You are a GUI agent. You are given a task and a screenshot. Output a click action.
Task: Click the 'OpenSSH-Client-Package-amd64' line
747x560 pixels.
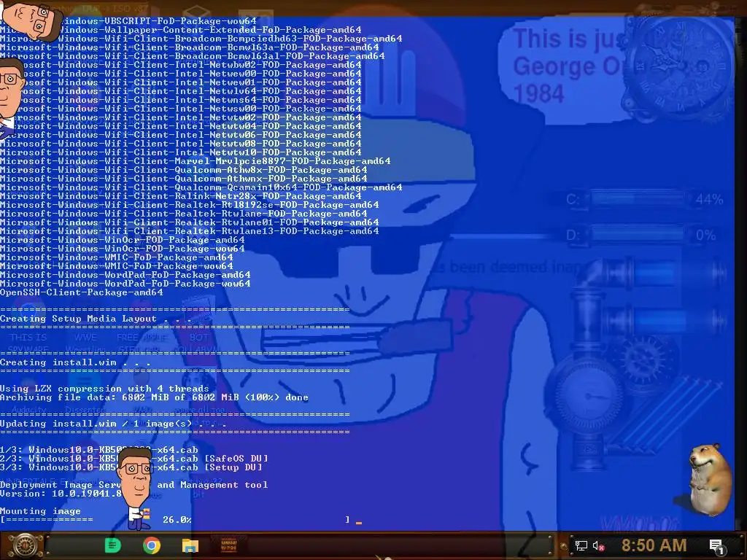[82, 292]
